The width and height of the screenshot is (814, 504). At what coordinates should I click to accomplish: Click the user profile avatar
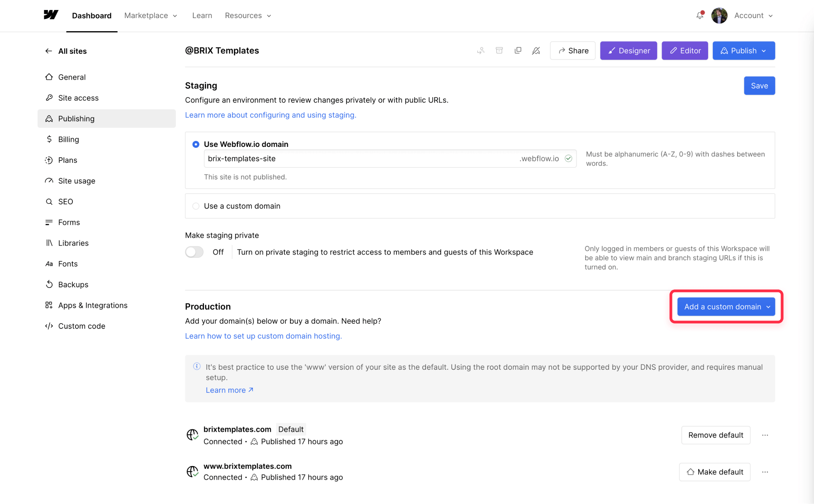pos(719,15)
